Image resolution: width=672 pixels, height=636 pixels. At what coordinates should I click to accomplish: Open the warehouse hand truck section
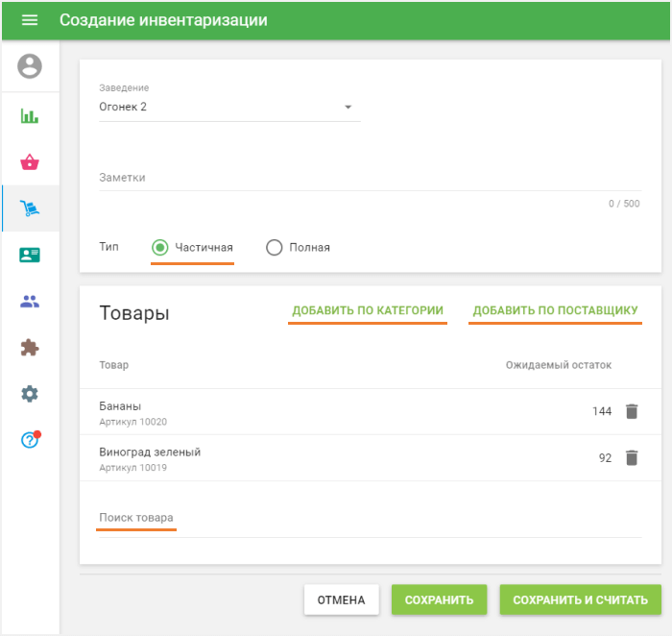pos(30,208)
